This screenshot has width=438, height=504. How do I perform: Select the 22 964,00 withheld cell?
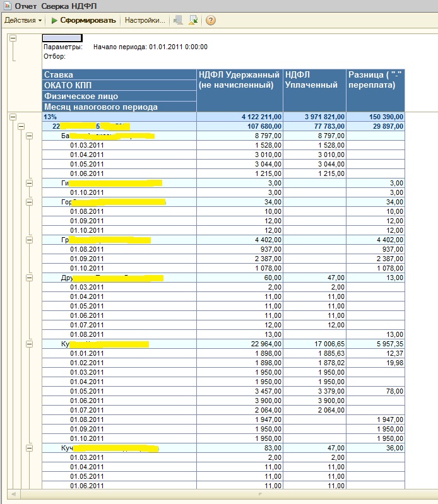point(240,344)
